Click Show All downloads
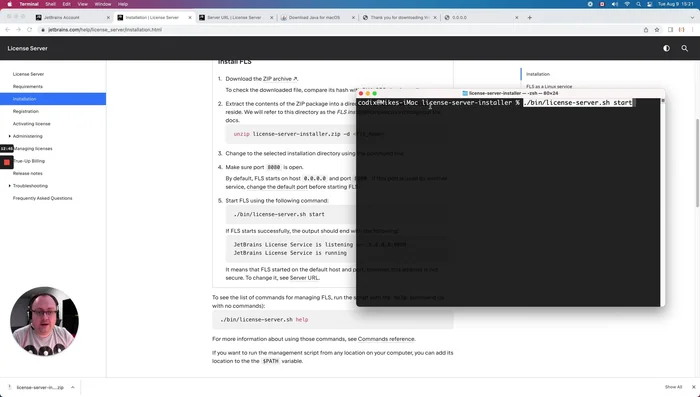 (673, 387)
